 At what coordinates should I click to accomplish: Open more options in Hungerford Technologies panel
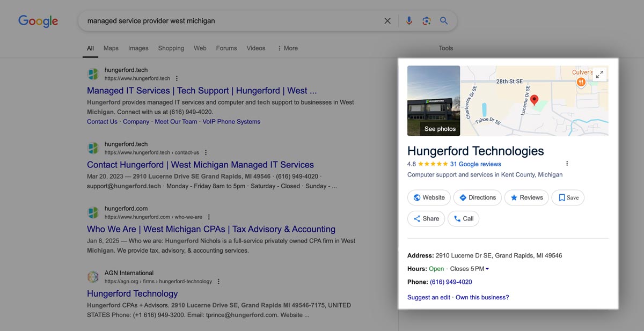[567, 164]
